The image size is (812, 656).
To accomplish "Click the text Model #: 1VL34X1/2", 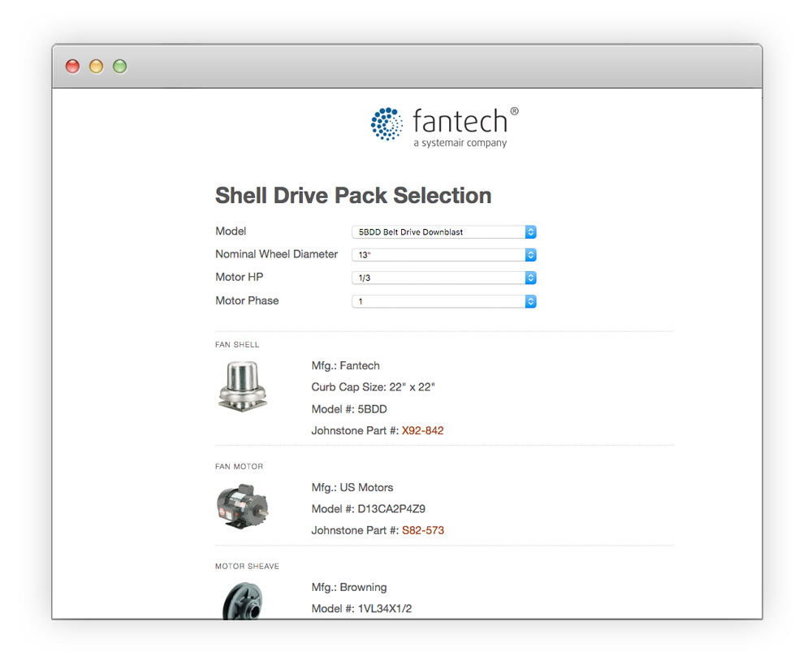I will click(x=361, y=609).
